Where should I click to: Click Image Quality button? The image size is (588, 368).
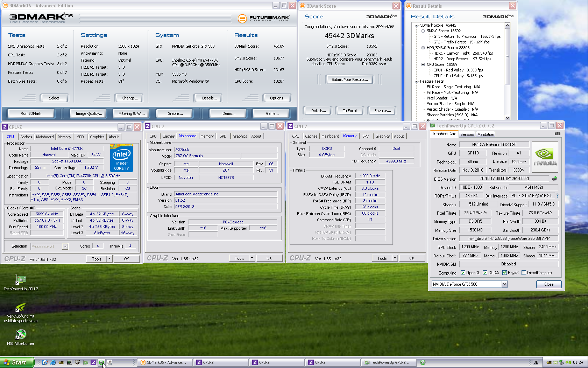[x=89, y=113]
